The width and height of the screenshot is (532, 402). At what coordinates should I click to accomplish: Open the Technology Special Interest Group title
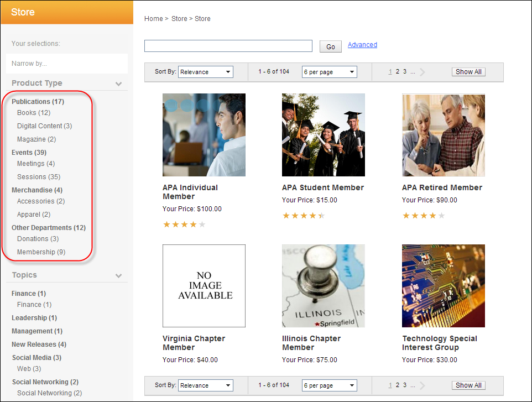click(x=440, y=343)
